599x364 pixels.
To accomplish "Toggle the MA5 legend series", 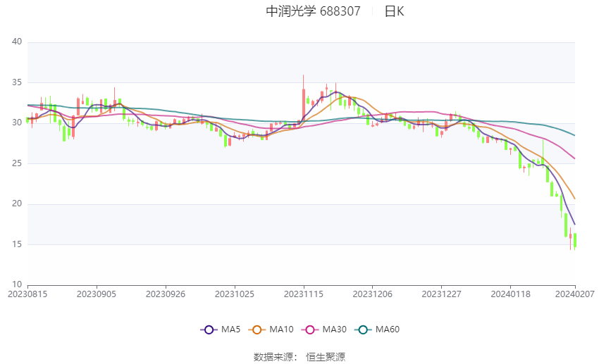I will tap(221, 330).
